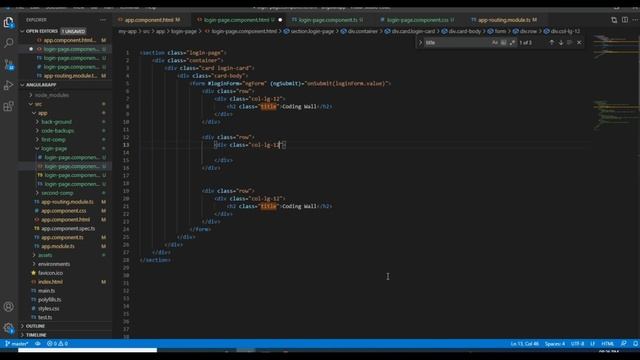Open app.component.spec.ts in file tree
The width and height of the screenshot is (640, 360).
68,229
